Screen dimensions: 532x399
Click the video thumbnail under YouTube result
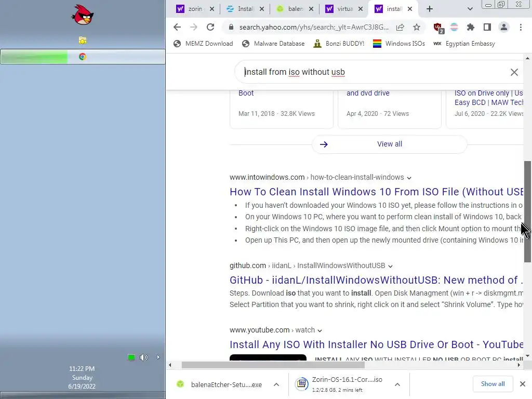[268, 357]
